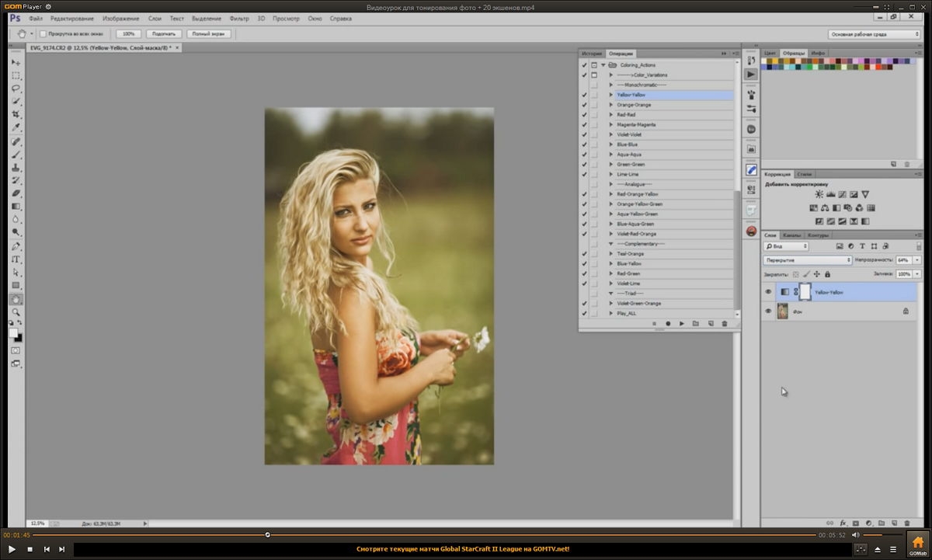Lock all for layer icon
Screen dimensions: 932x560
[x=827, y=274]
